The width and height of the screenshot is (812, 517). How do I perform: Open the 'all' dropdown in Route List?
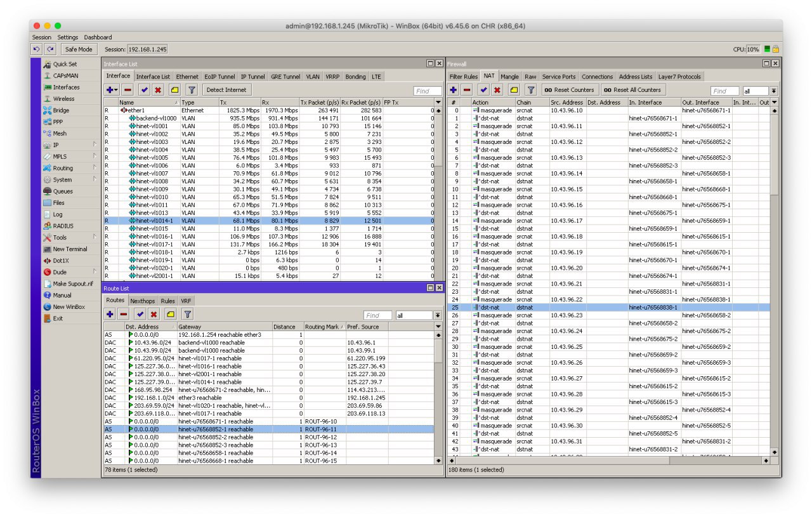(x=437, y=315)
